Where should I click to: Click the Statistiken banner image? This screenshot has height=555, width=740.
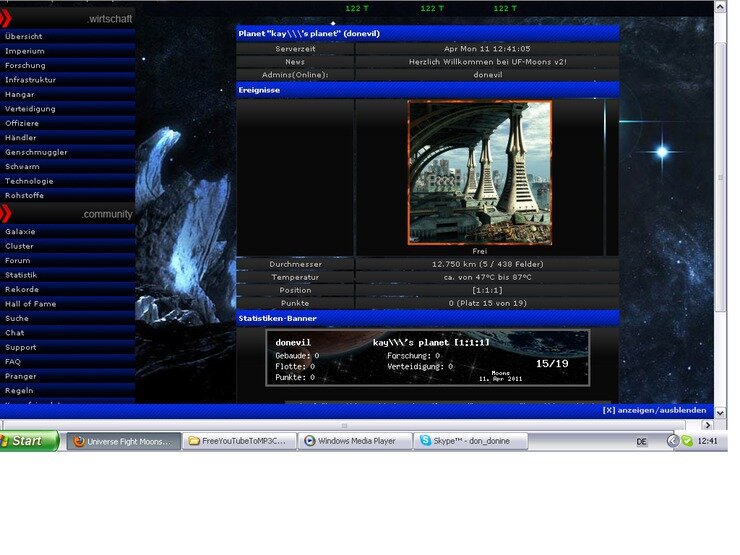tap(428, 357)
